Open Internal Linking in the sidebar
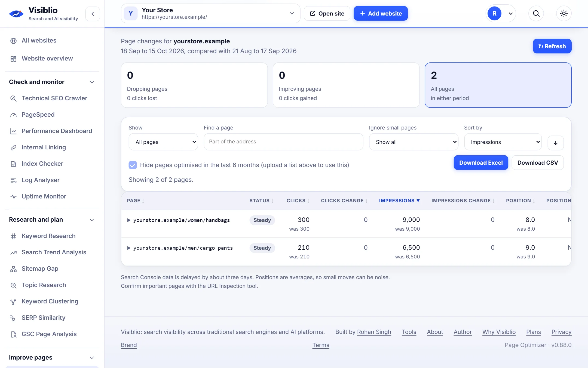 pyautogui.click(x=52, y=147)
